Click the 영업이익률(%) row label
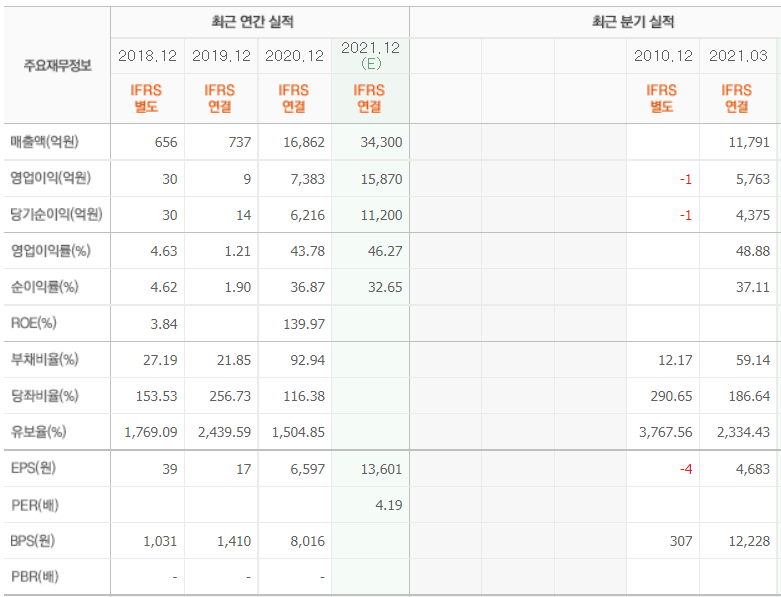Image resolution: width=781 pixels, height=597 pixels. (x=51, y=250)
